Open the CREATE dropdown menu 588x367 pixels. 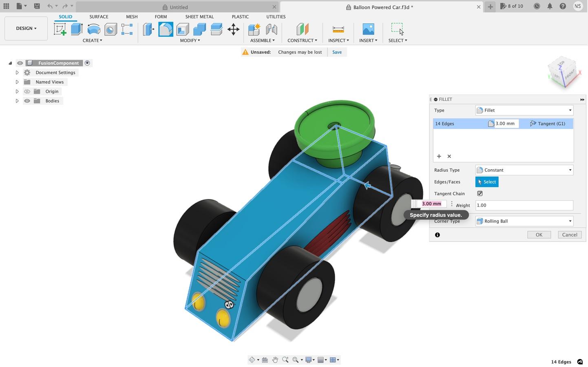click(93, 40)
